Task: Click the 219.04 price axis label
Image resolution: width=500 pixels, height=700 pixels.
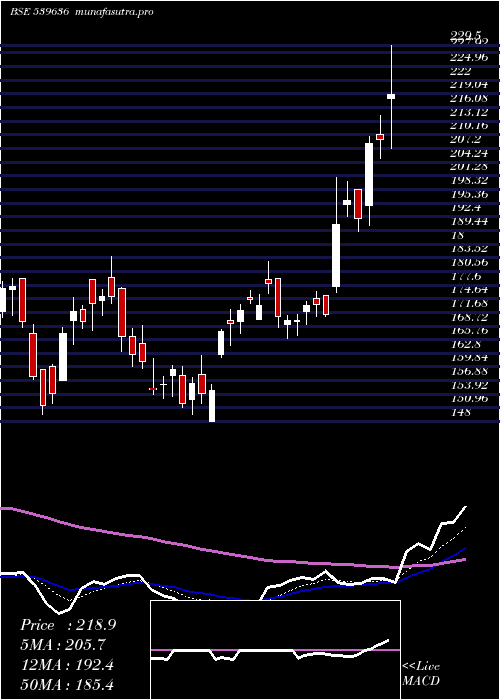Action: tap(470, 84)
